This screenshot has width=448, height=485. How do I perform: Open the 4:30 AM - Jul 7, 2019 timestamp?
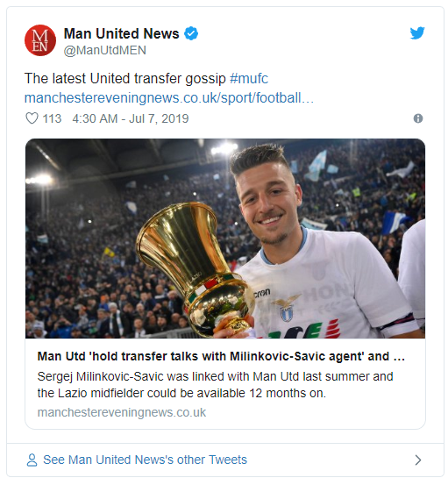pyautogui.click(x=131, y=118)
